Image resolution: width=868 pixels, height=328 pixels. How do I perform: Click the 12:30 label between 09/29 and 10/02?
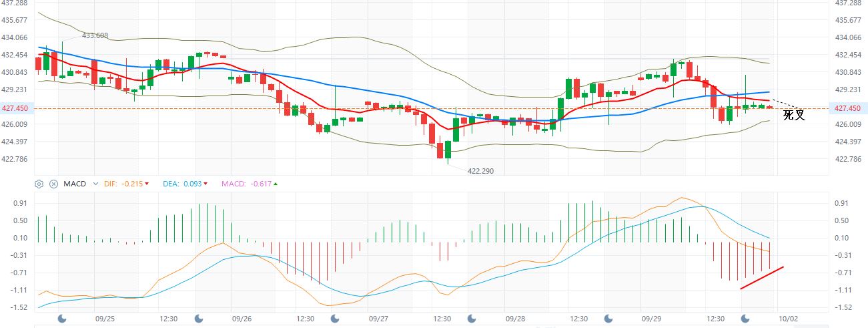(x=715, y=319)
